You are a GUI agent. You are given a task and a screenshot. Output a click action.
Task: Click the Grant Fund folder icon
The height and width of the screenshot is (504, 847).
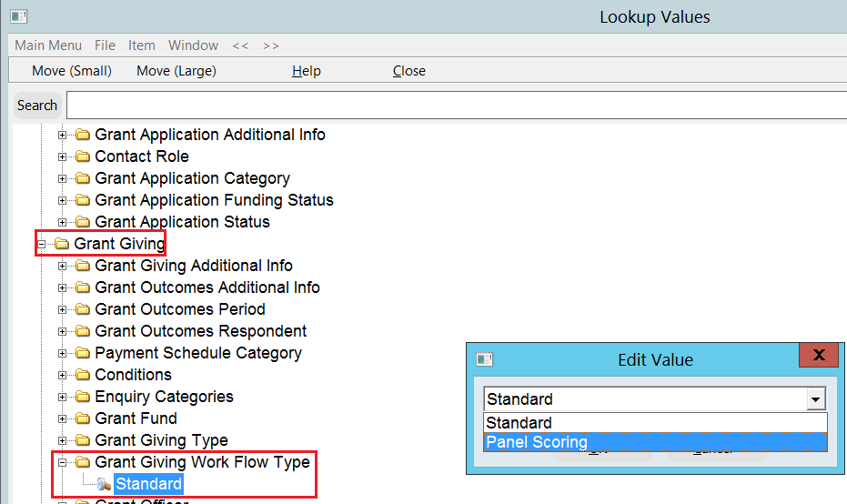click(83, 418)
